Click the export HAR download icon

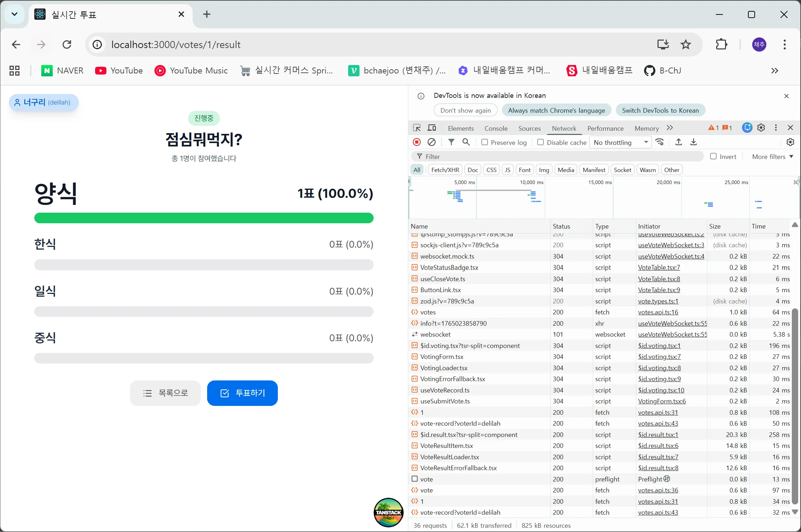point(693,142)
